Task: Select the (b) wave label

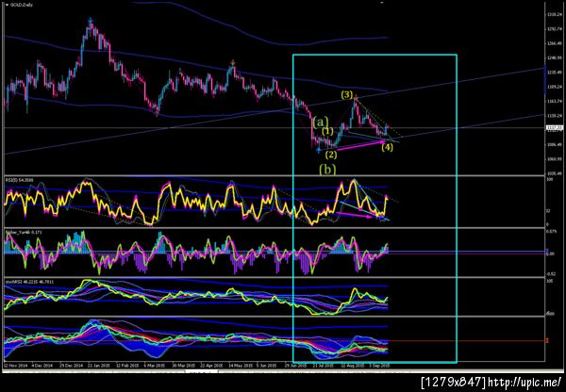Action: pyautogui.click(x=327, y=169)
